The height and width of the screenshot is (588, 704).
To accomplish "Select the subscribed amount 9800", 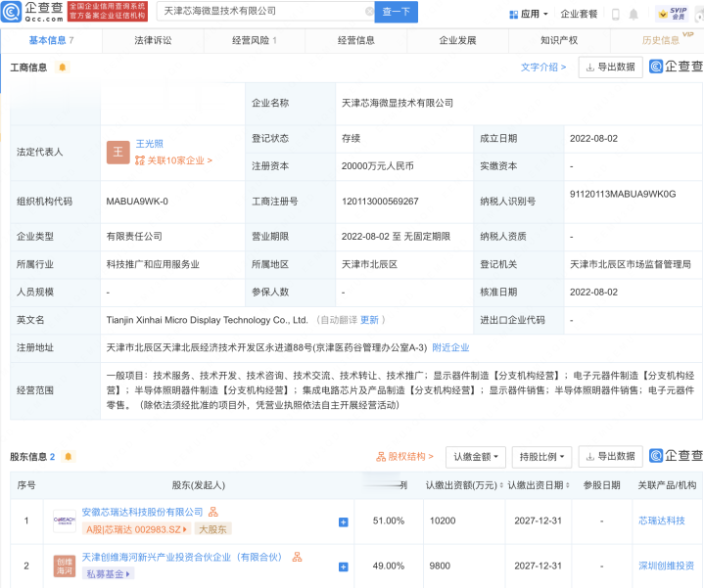I will coord(440,566).
